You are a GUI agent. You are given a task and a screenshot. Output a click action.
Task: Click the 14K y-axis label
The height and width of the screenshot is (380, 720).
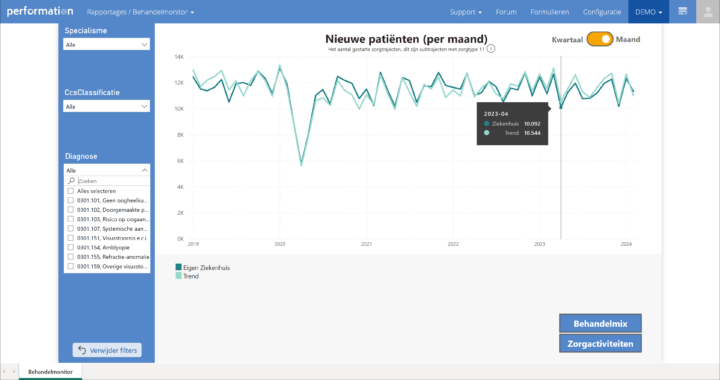[x=179, y=57]
